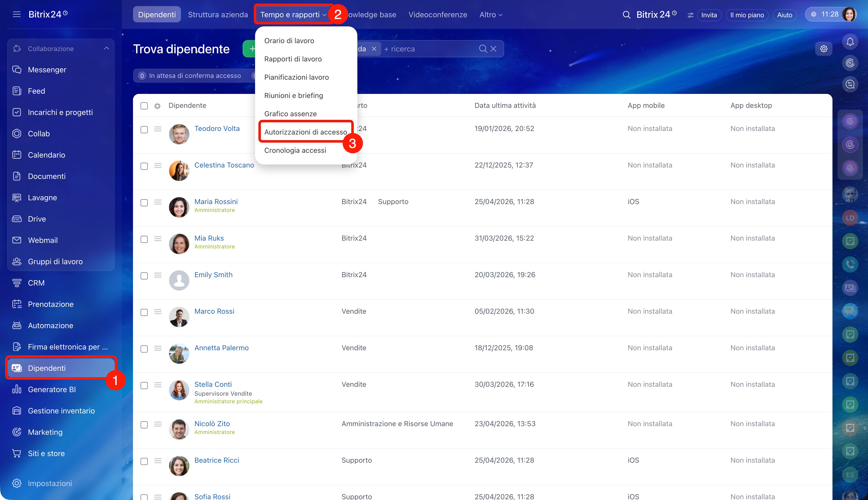Collapse the Collaborazione sidebar section
The height and width of the screenshot is (500, 868).
[x=106, y=48]
